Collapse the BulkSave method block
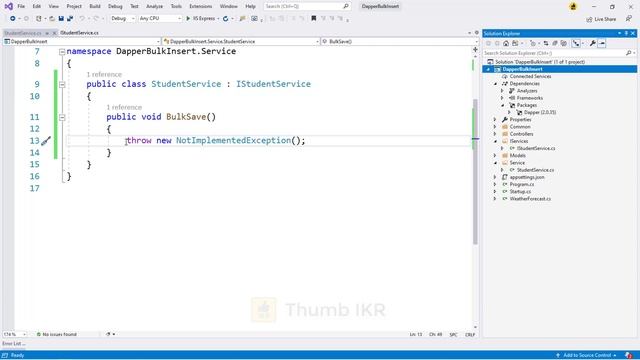The image size is (640, 360). (x=62, y=118)
